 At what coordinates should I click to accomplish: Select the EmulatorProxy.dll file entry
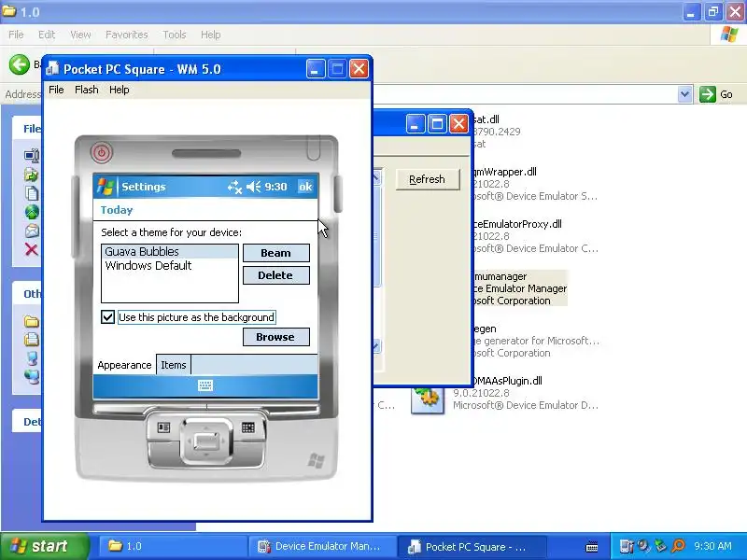(535, 236)
